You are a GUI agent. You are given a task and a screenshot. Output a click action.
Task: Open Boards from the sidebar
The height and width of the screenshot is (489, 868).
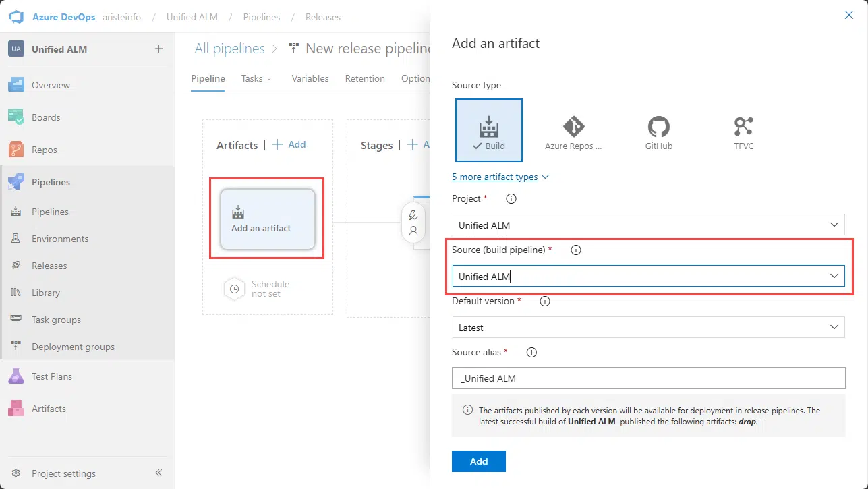46,117
